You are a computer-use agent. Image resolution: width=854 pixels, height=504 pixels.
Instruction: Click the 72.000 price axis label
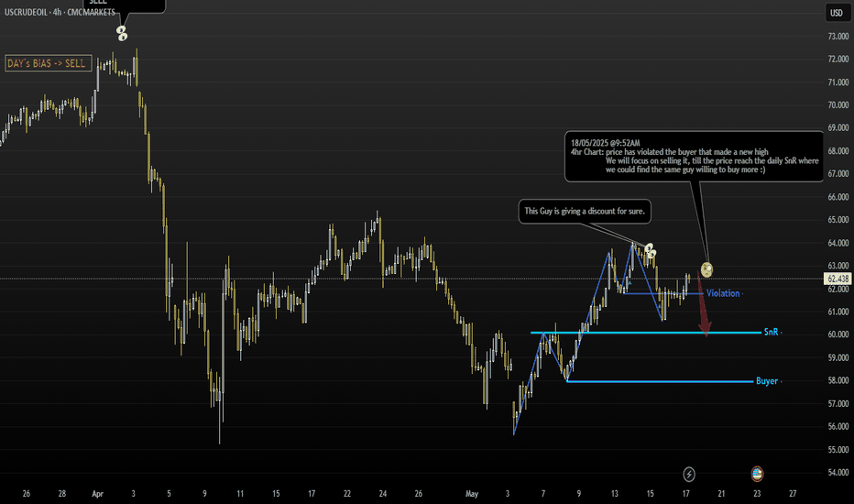click(838, 59)
